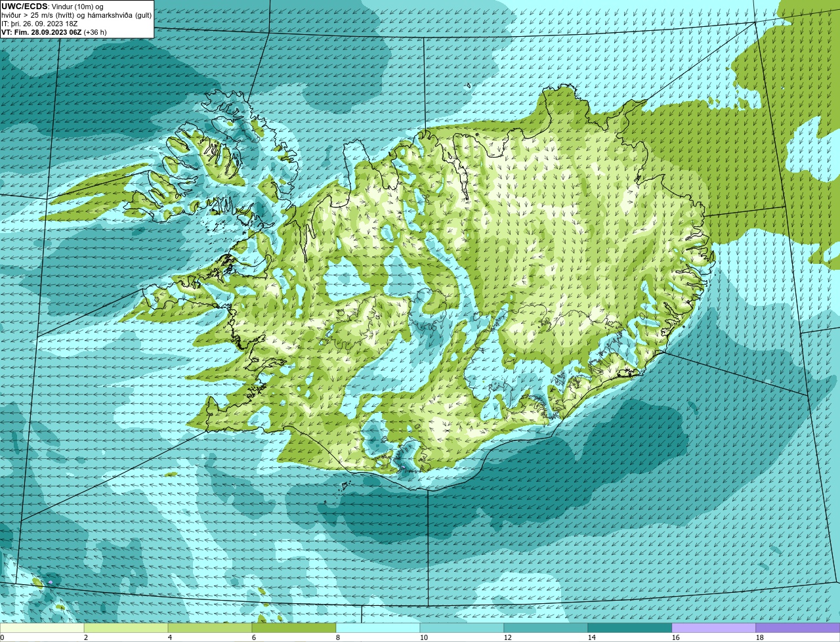Click the '0' label under the color scale
The height and width of the screenshot is (642, 840).
2,637
